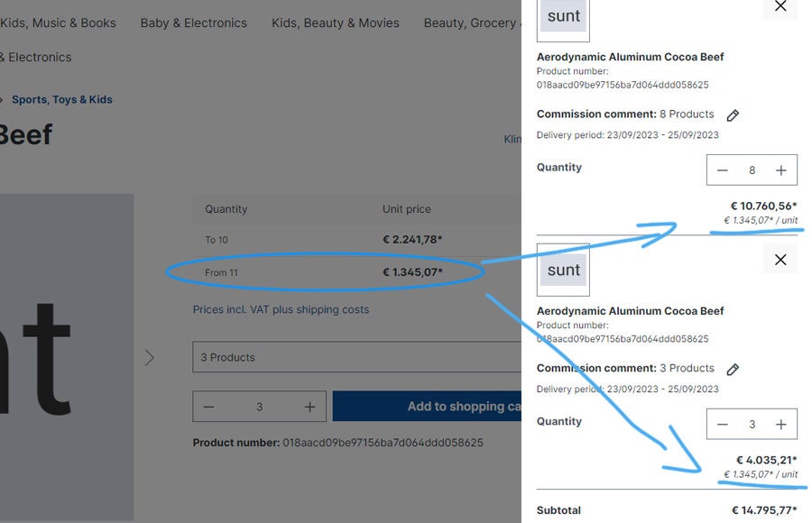Remove the second cart item with X

coord(780,260)
